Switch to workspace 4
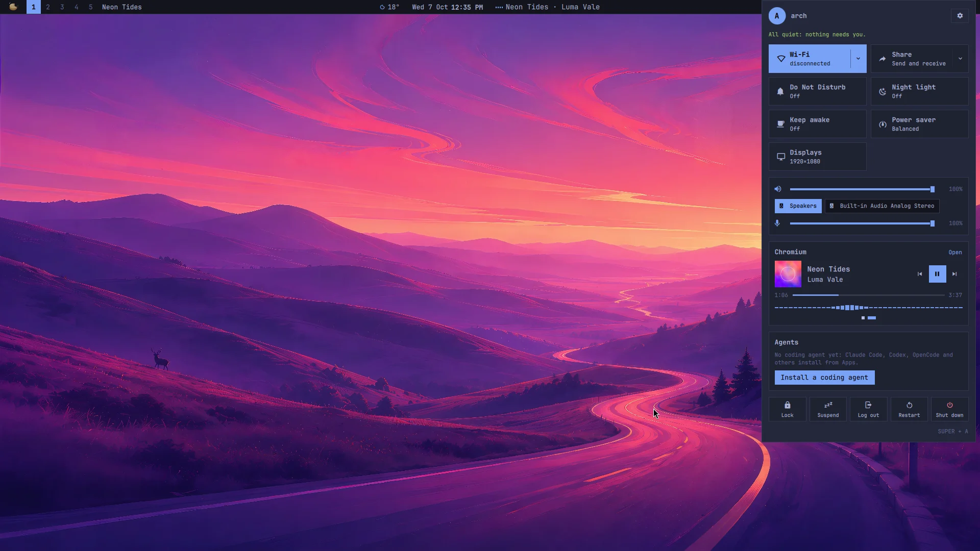Viewport: 980px width, 551px height. click(77, 7)
